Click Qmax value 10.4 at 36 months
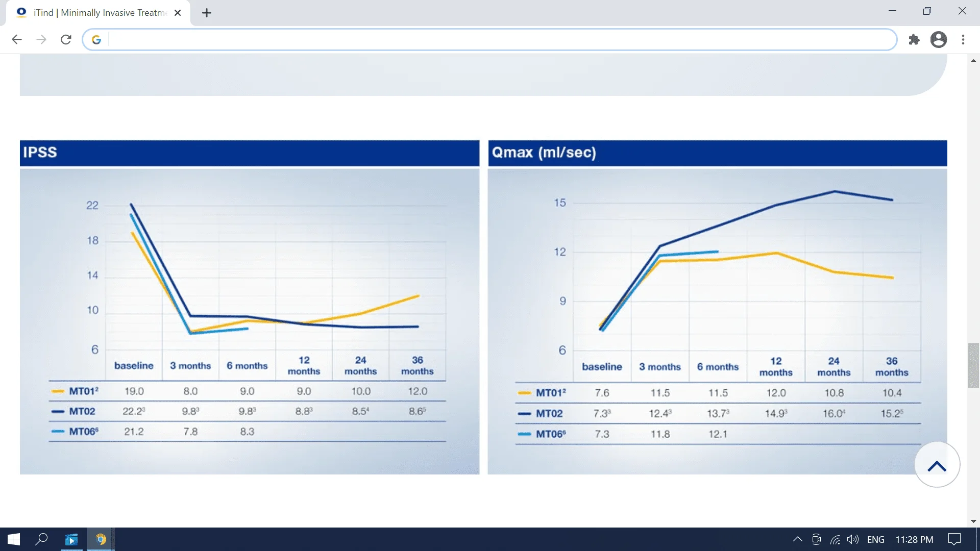Image resolution: width=980 pixels, height=551 pixels. coord(892,393)
